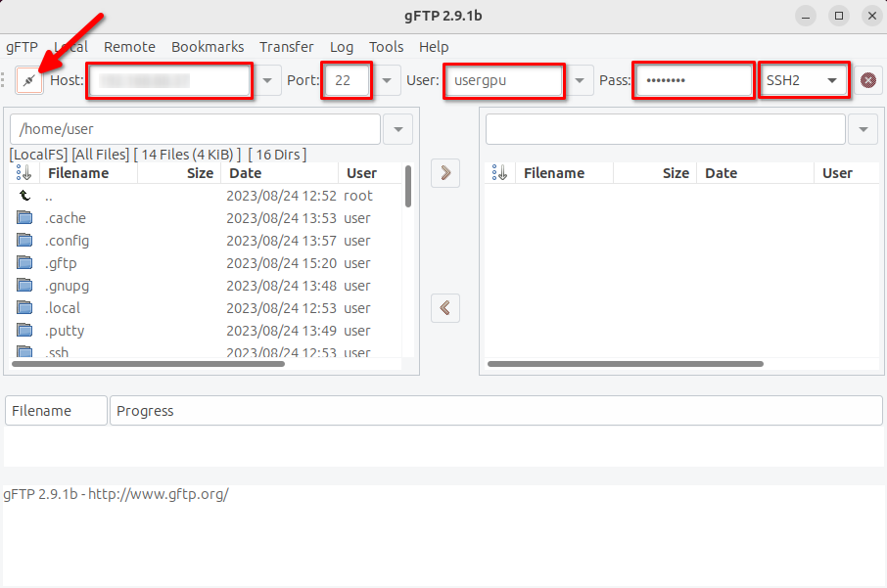Click remote pane sort direction icon
This screenshot has height=588, width=887.
(x=500, y=173)
